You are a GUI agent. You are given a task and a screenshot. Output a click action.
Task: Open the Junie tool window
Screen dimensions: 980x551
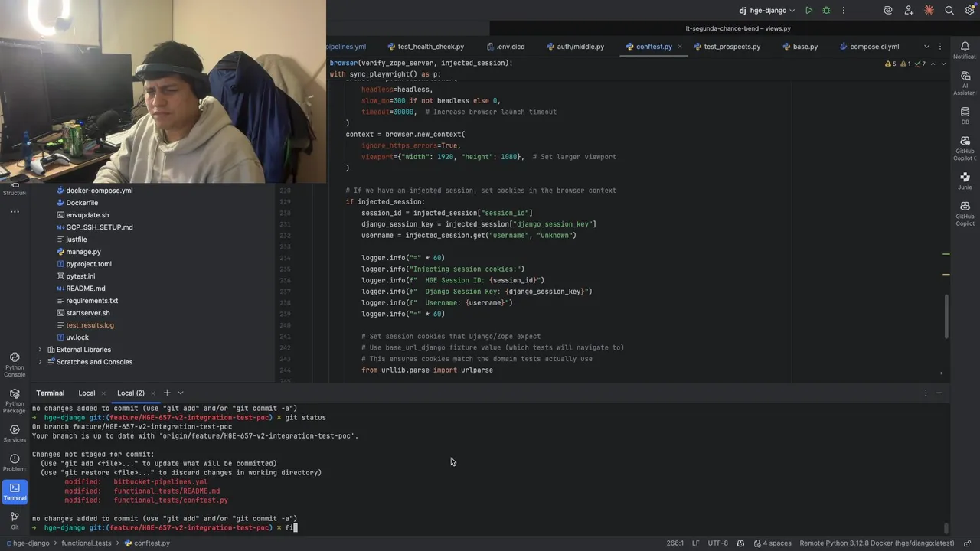coord(965,181)
